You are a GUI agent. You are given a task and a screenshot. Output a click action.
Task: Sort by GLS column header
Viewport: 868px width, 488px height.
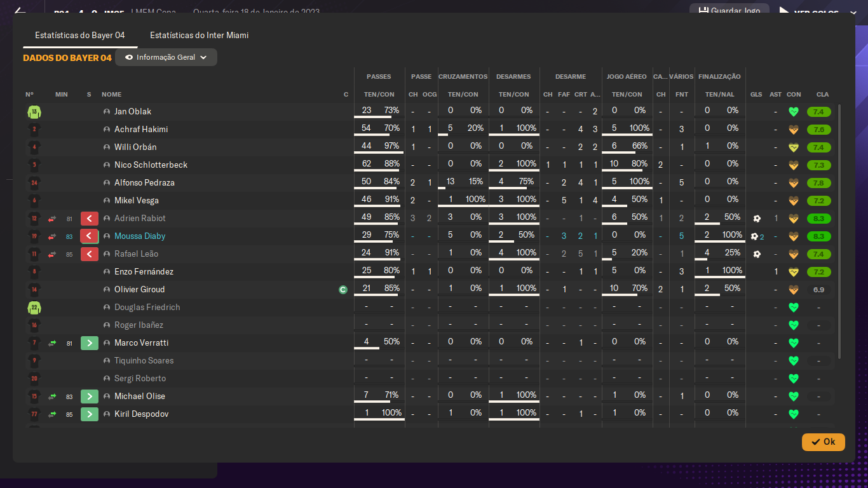756,95
